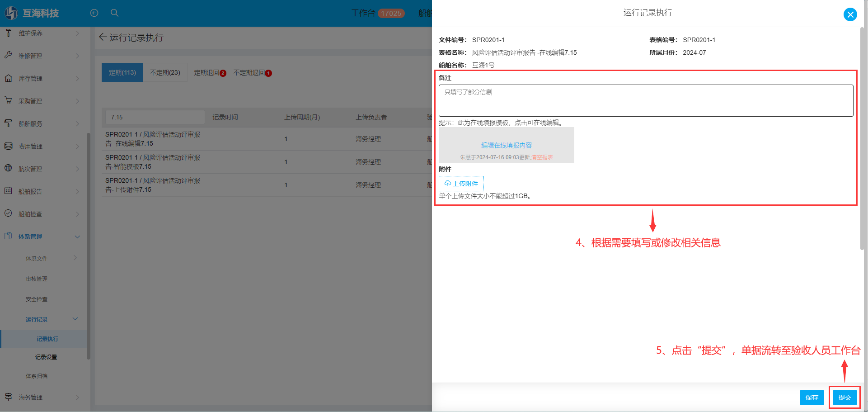Screen dimensions: 868x412
Task: Click the 海务管理 sidebar icon
Action: click(8, 397)
